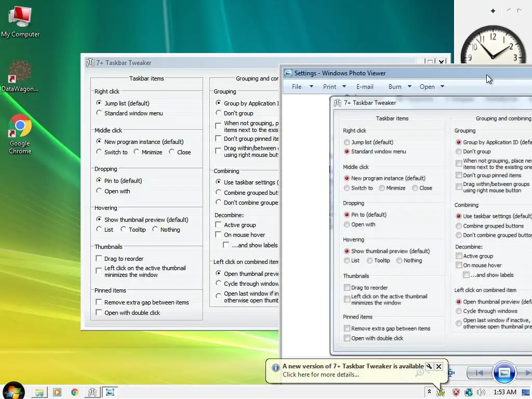Enable Drag to reorder in background window
532x399 pixels.
[119, 259]
